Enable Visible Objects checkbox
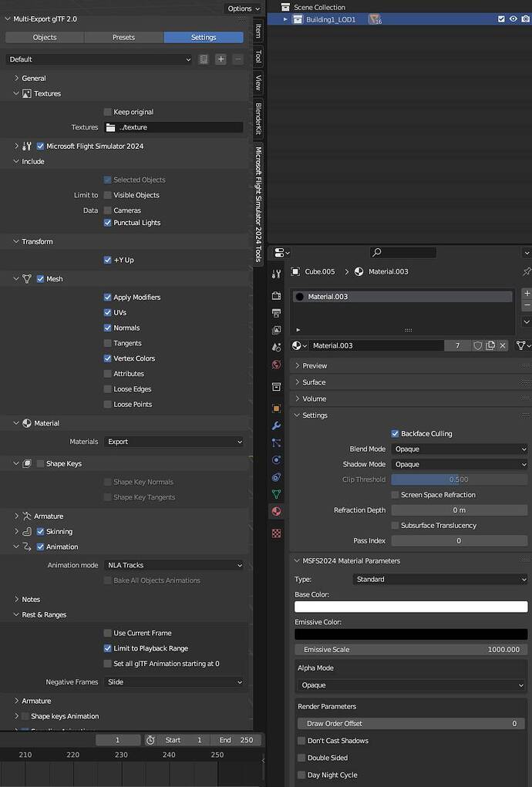The height and width of the screenshot is (787, 532). [107, 195]
